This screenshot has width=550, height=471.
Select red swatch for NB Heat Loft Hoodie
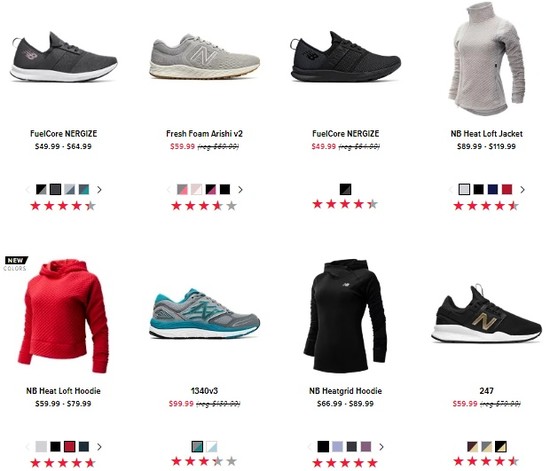click(x=69, y=446)
